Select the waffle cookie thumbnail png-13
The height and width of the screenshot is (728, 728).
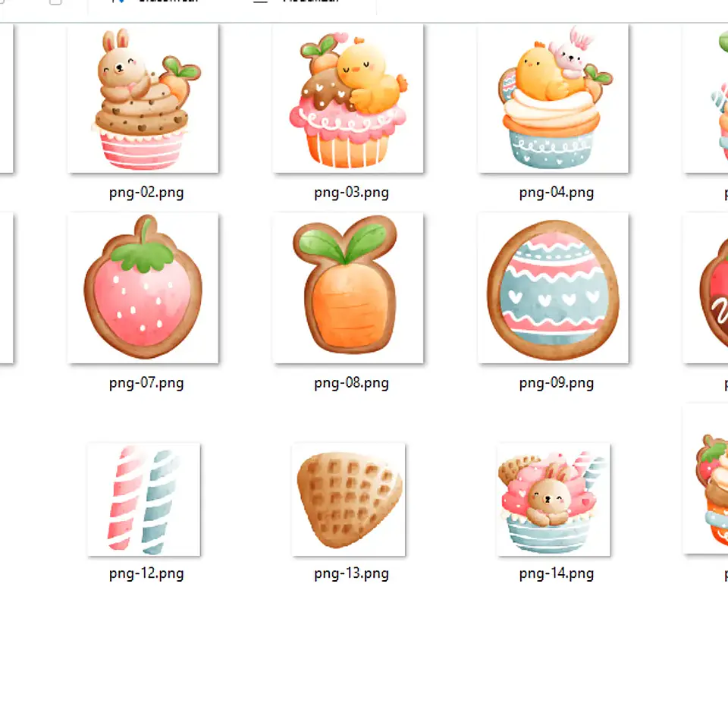point(349,500)
